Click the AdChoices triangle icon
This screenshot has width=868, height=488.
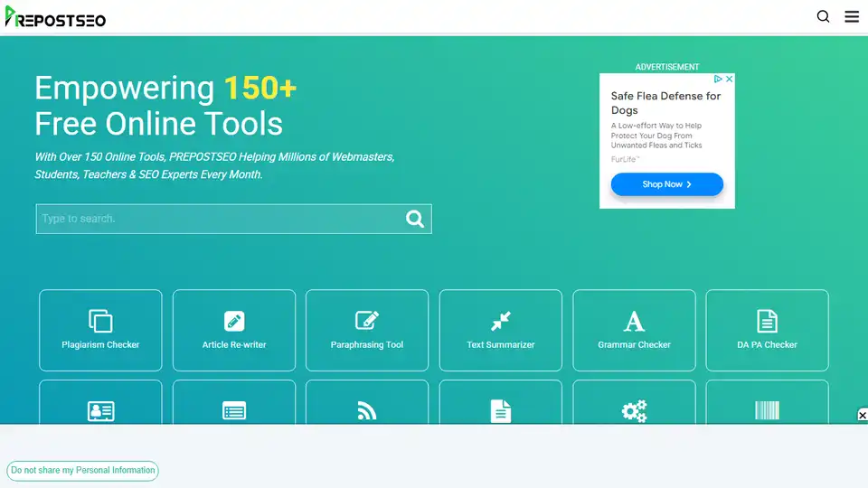point(718,80)
